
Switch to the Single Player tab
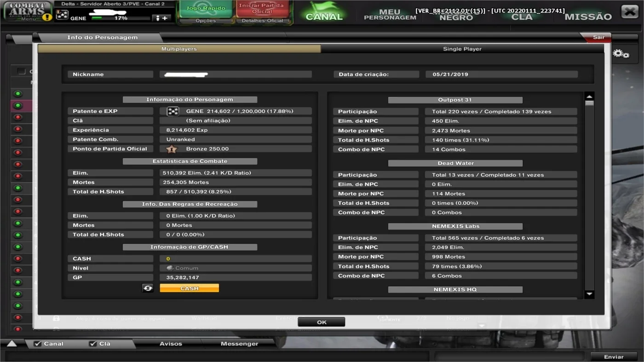pyautogui.click(x=462, y=49)
